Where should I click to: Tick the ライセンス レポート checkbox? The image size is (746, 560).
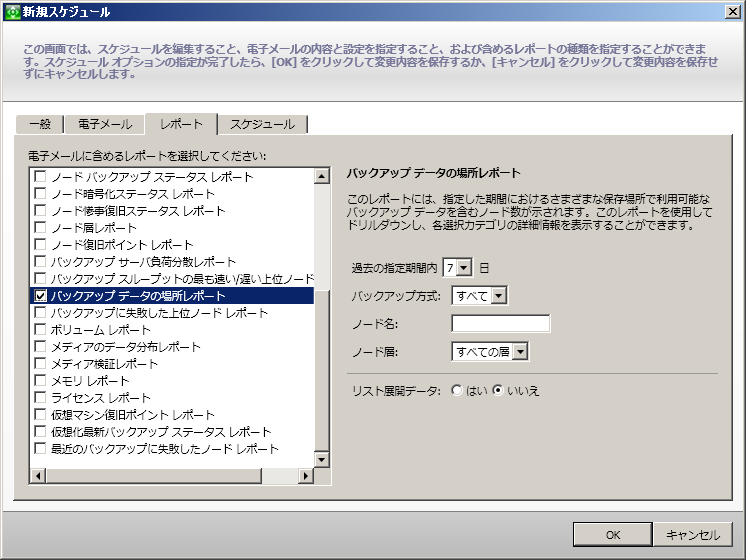[40, 397]
